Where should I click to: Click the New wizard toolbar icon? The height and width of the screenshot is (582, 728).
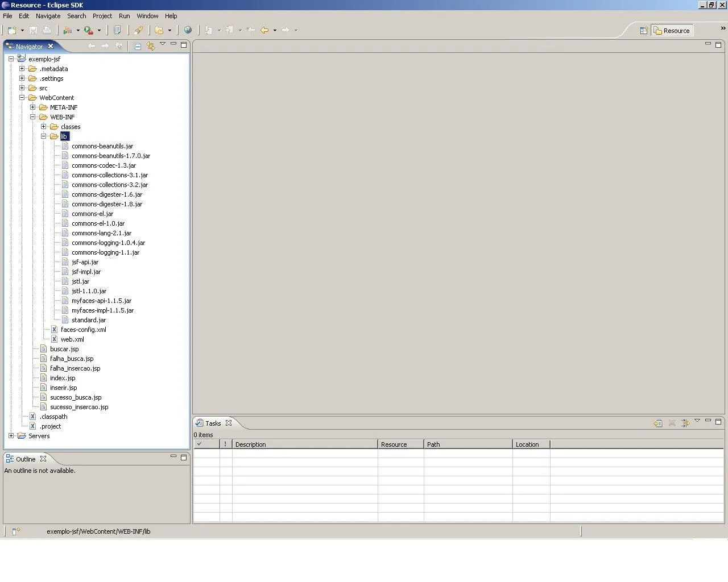(x=11, y=30)
